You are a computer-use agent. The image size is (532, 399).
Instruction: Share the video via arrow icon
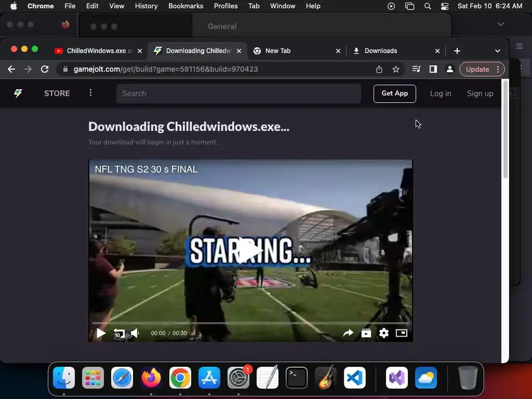pyautogui.click(x=348, y=333)
